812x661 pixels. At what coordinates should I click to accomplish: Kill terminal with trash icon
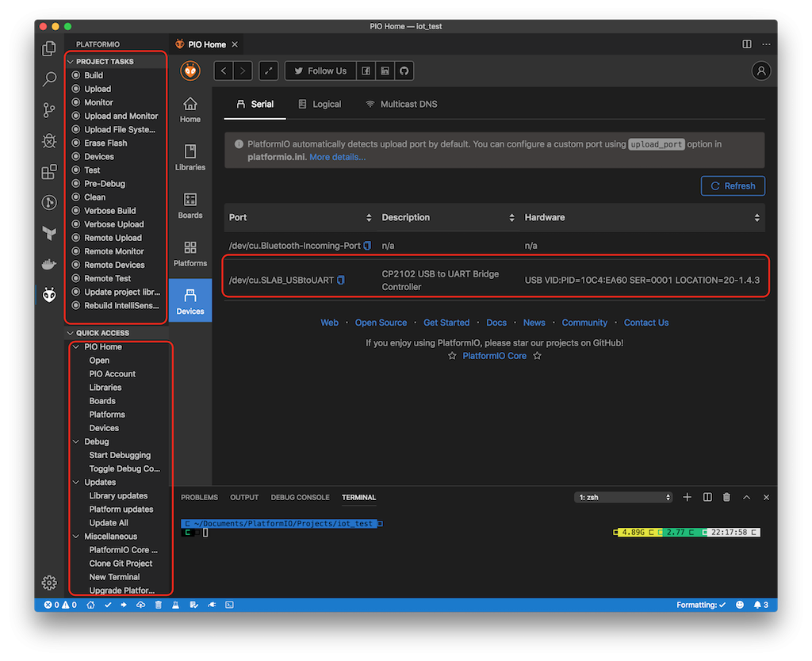click(x=726, y=498)
